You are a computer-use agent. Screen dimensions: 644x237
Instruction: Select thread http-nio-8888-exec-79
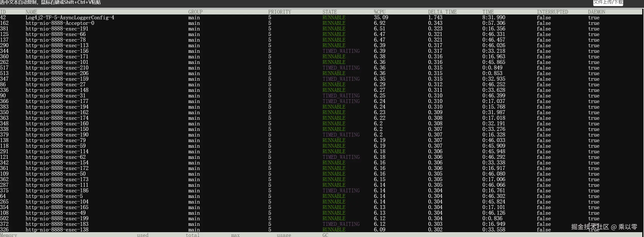point(56,140)
